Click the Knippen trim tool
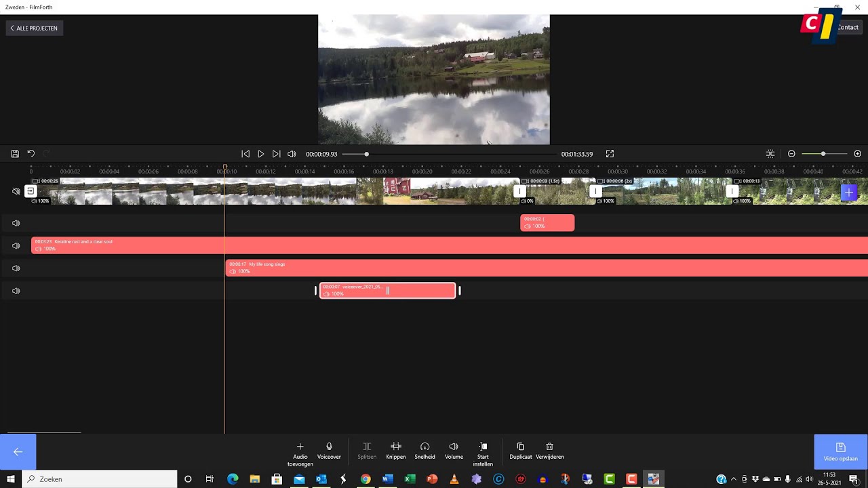Image resolution: width=868 pixels, height=488 pixels. click(x=396, y=451)
